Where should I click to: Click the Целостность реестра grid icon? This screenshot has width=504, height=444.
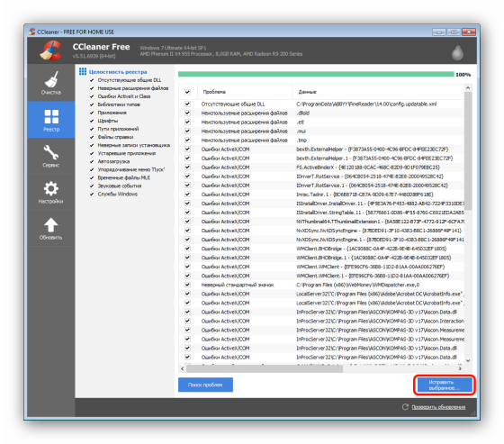pyautogui.click(x=83, y=71)
